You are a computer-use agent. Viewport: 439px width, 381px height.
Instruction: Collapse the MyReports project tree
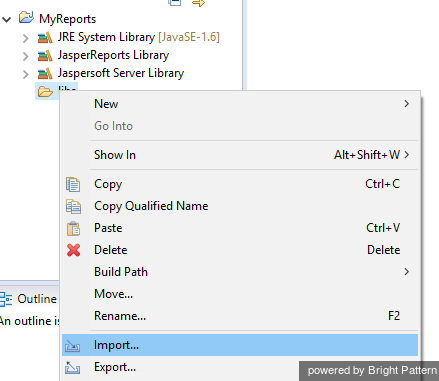(x=7, y=19)
